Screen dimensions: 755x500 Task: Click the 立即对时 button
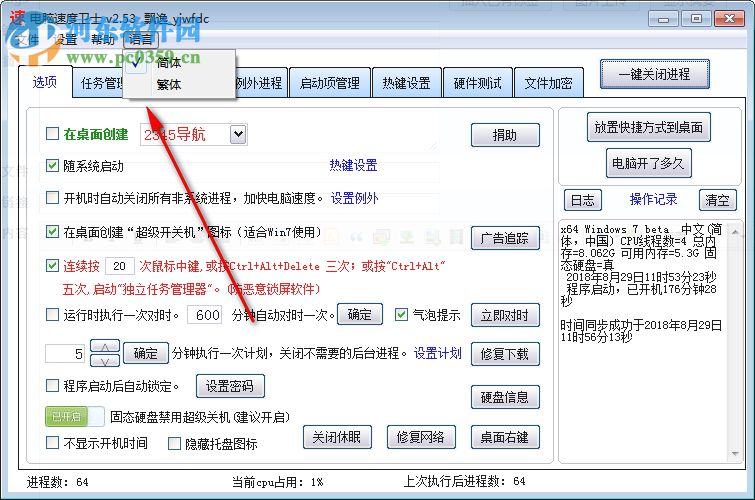[505, 316]
